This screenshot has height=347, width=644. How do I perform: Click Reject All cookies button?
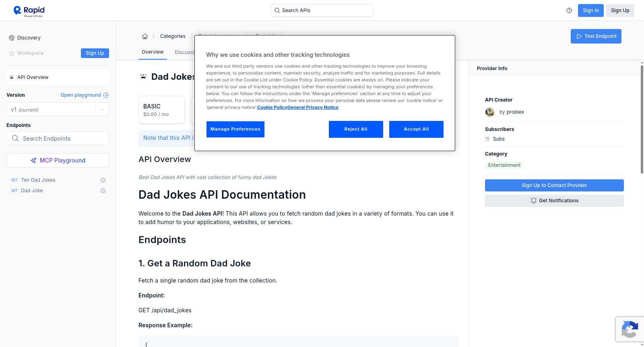click(356, 129)
